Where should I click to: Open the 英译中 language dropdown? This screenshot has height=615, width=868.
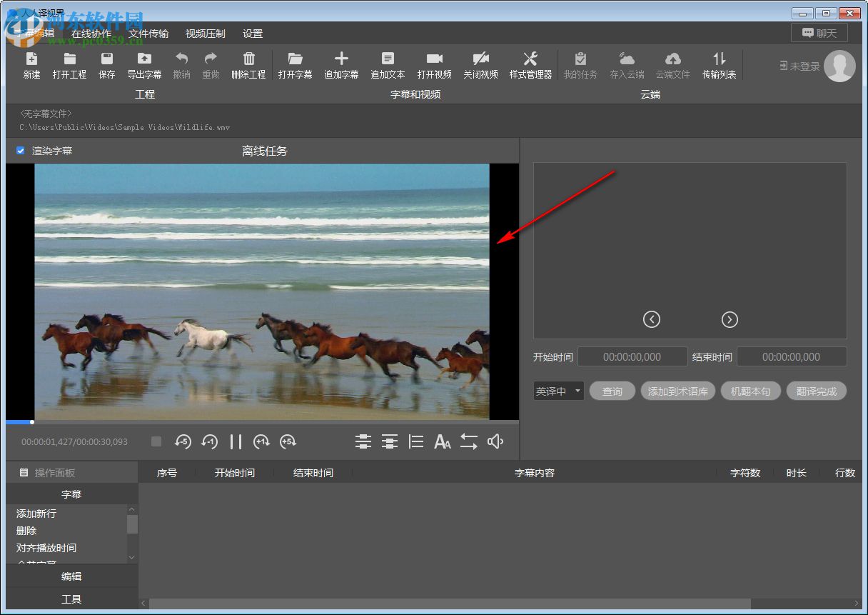point(558,391)
